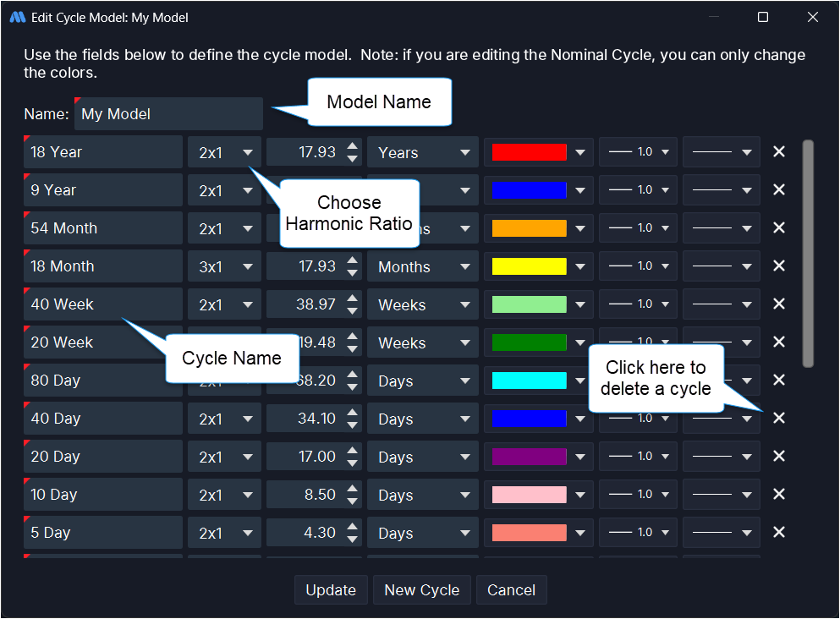This screenshot has height=619, width=840.
Task: Open the 18 Month units dropdown
Action: (422, 267)
